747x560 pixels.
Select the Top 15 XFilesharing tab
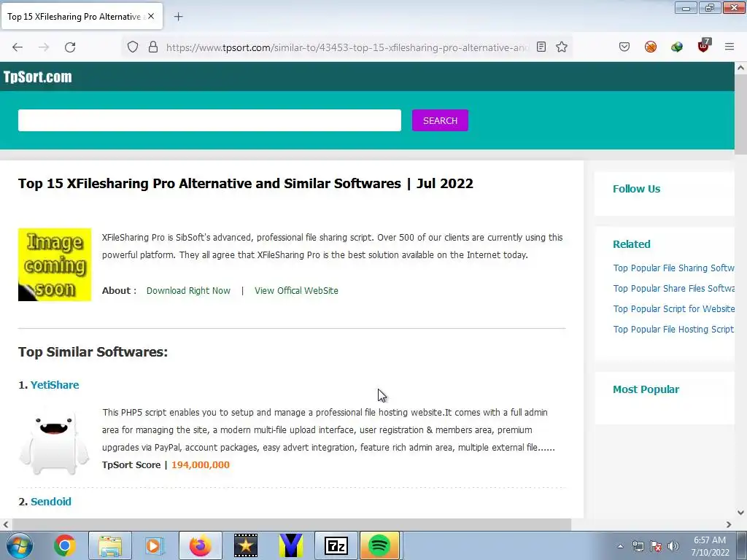point(81,16)
